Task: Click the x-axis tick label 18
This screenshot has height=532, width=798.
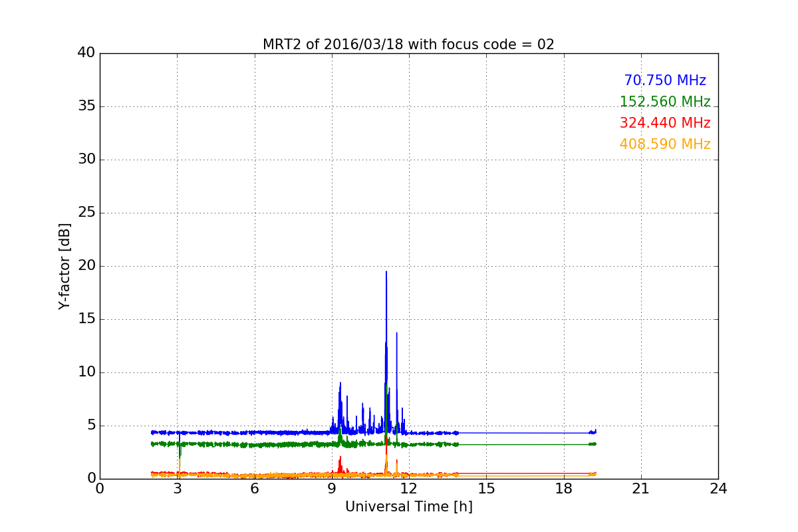Action: coord(564,489)
